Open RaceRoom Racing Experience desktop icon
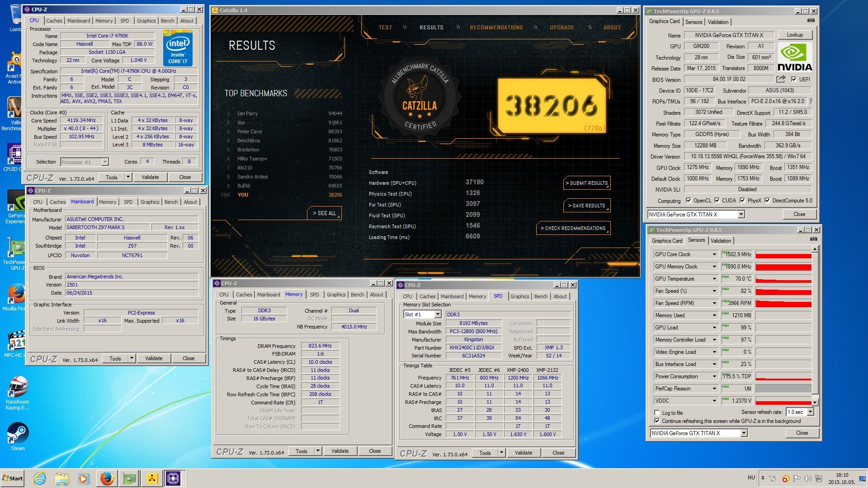This screenshot has height=488, width=868. [18, 393]
